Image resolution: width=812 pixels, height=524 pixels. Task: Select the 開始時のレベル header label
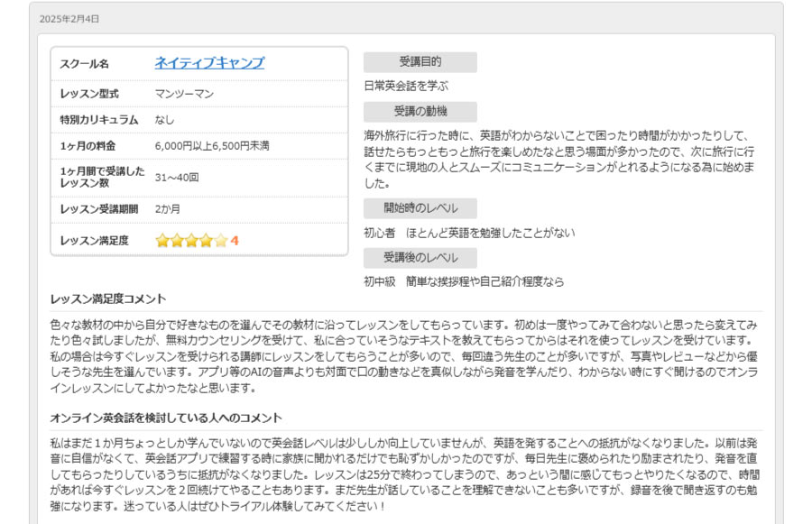click(420, 208)
